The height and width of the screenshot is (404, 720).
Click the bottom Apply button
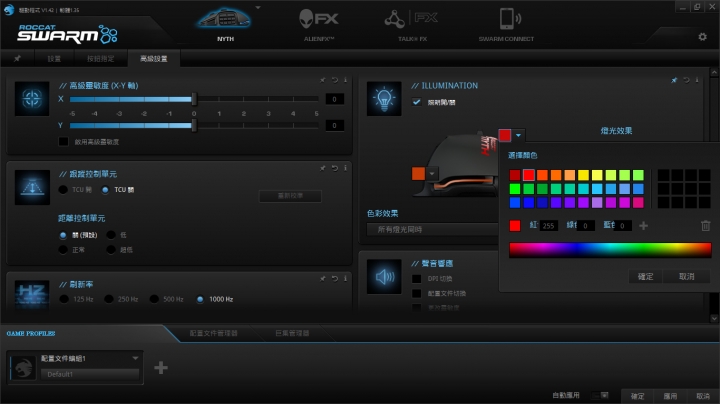pos(670,396)
